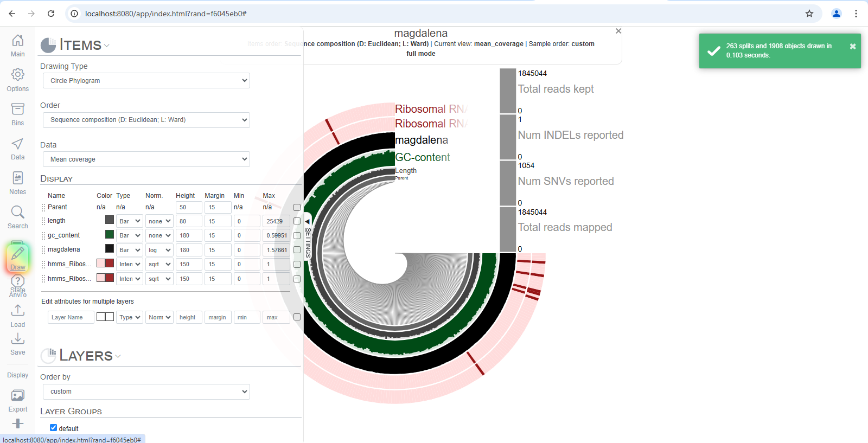Screen dimensions: 868x443
Task: Select the magdalena layer checkbox
Action: pos(297,250)
